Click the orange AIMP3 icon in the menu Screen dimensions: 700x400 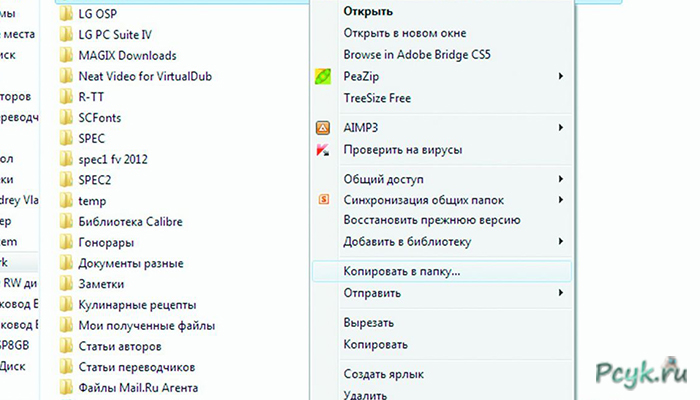(x=323, y=128)
